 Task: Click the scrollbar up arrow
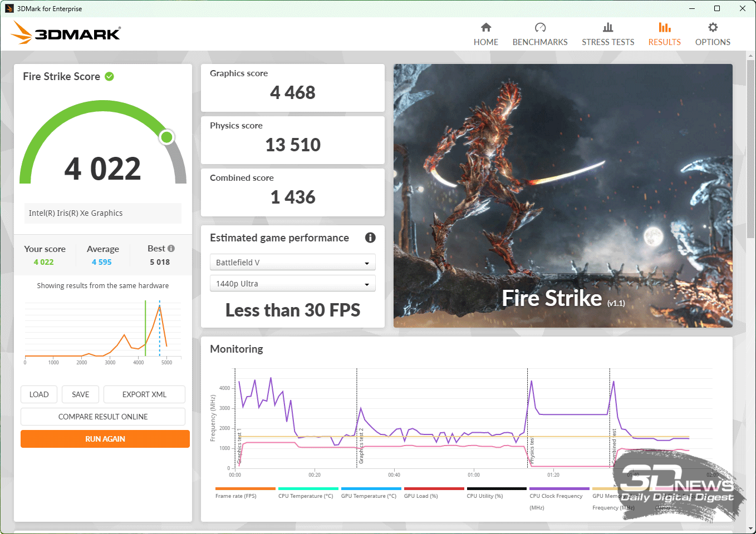click(751, 55)
